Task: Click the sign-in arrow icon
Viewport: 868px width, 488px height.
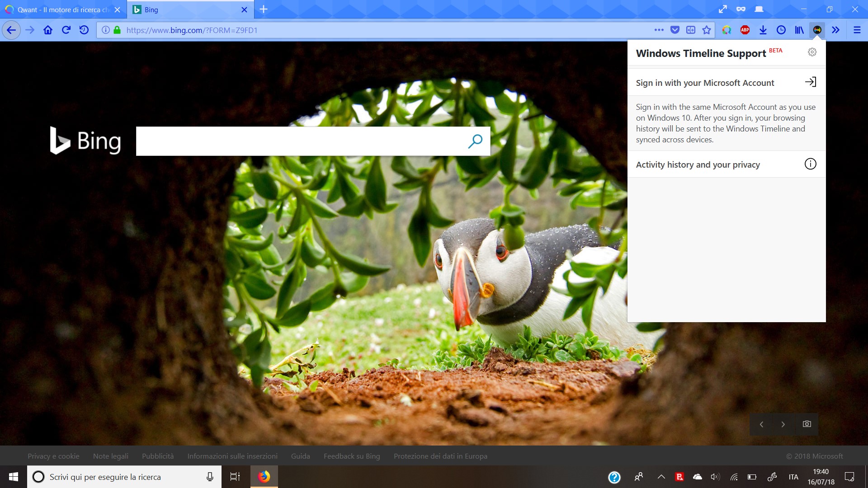Action: [x=811, y=82]
